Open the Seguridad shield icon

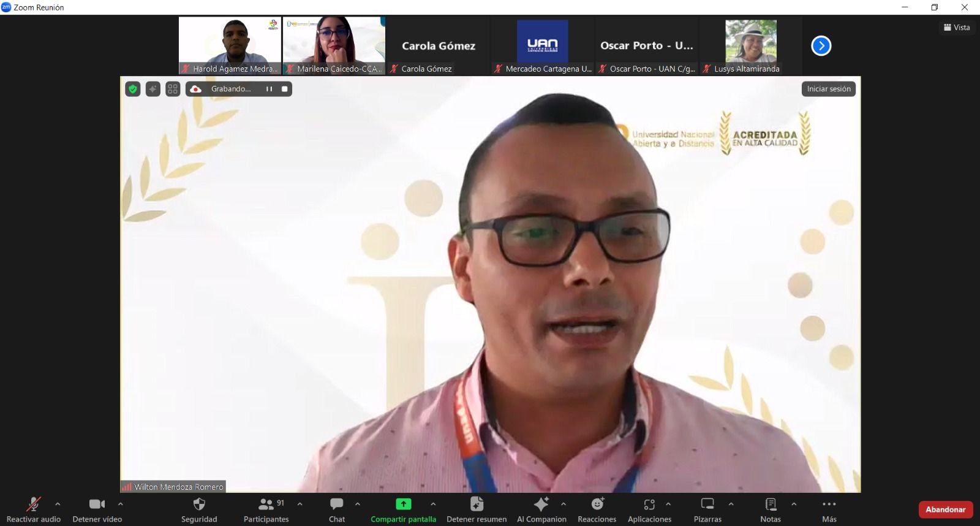199,505
